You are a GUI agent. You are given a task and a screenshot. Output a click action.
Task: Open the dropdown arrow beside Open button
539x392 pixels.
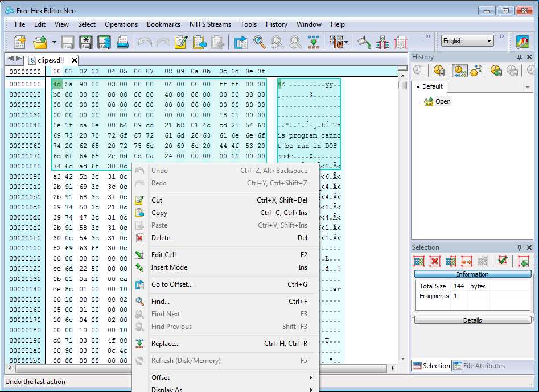point(54,42)
